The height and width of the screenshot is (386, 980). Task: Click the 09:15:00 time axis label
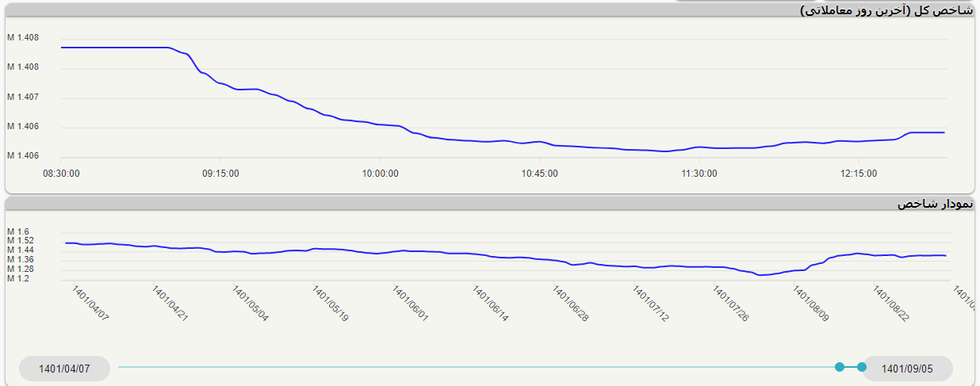click(220, 174)
